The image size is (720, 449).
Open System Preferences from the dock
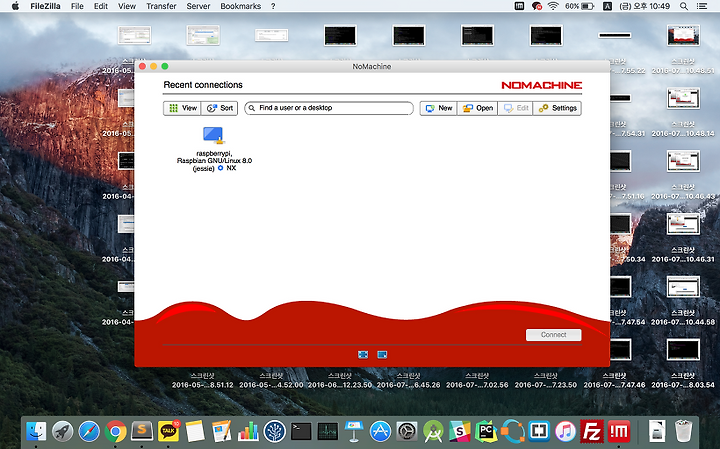coord(407,432)
